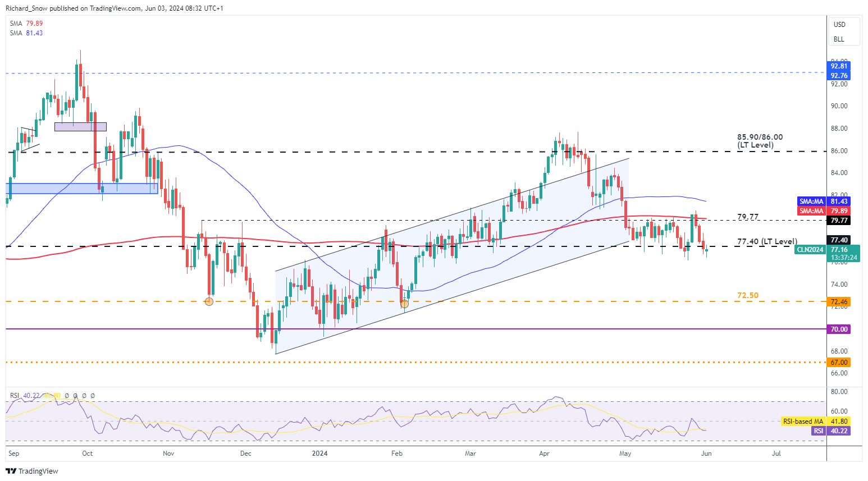Click the Oct label on time axis
868x481 pixels.
click(87, 453)
